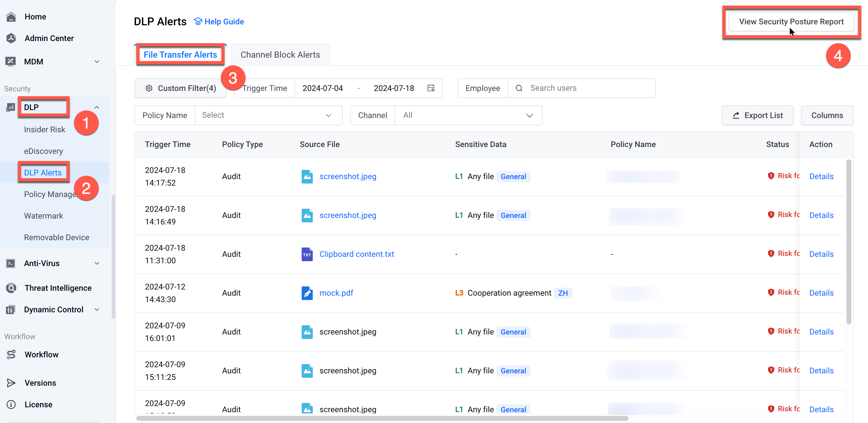Image resolution: width=868 pixels, height=423 pixels.
Task: Click the start date 2024-07-04 field
Action: [x=322, y=88]
